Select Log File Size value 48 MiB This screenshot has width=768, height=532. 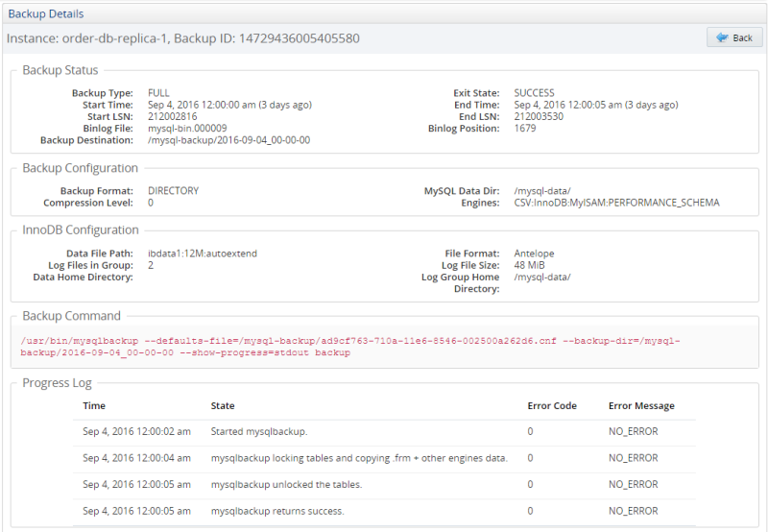pos(529,265)
